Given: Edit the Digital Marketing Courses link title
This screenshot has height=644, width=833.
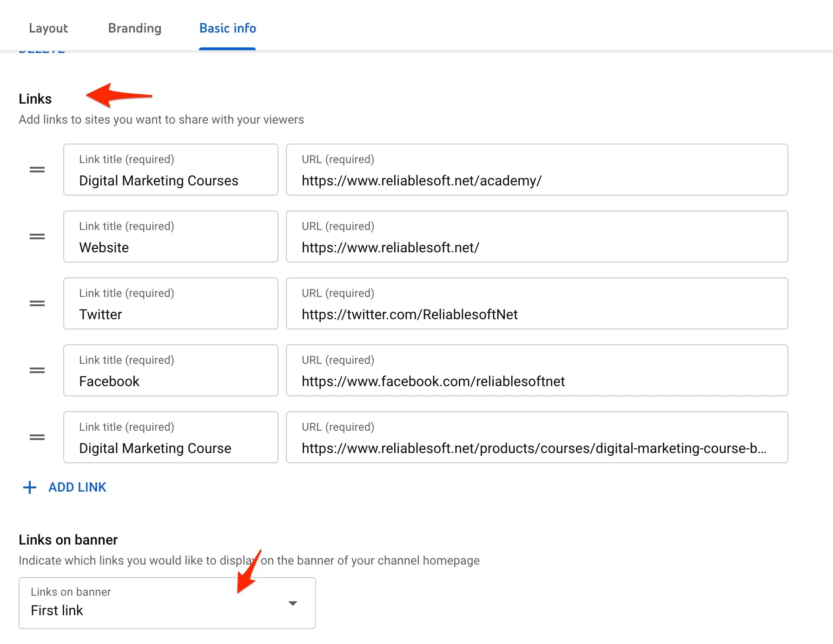Looking at the screenshot, I should click(x=171, y=180).
